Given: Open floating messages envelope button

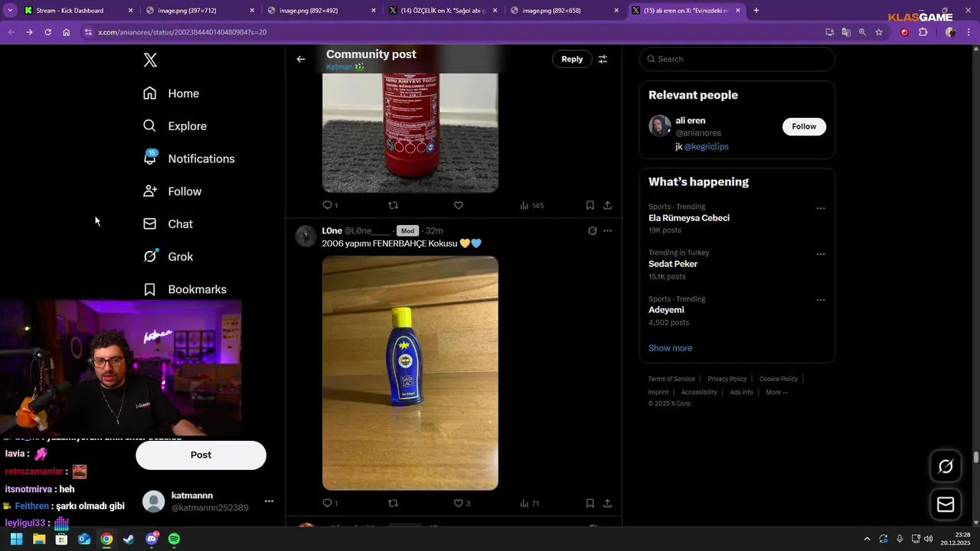Looking at the screenshot, I should tap(946, 504).
